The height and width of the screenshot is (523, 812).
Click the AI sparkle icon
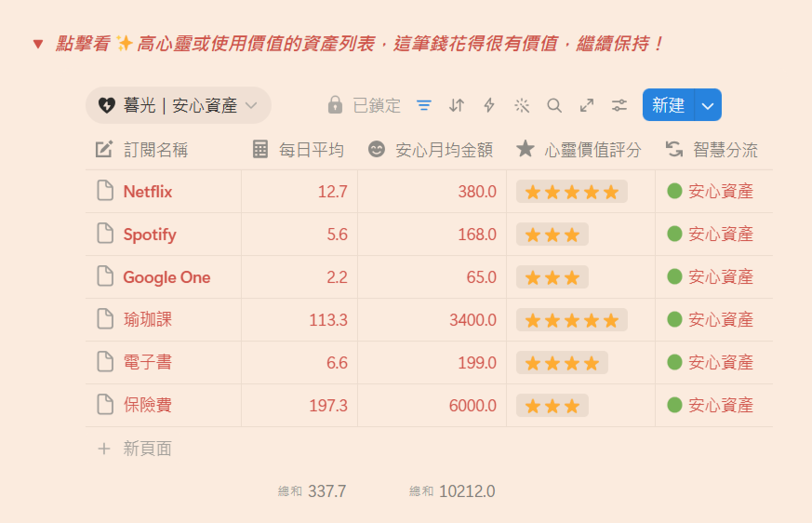[x=522, y=105]
